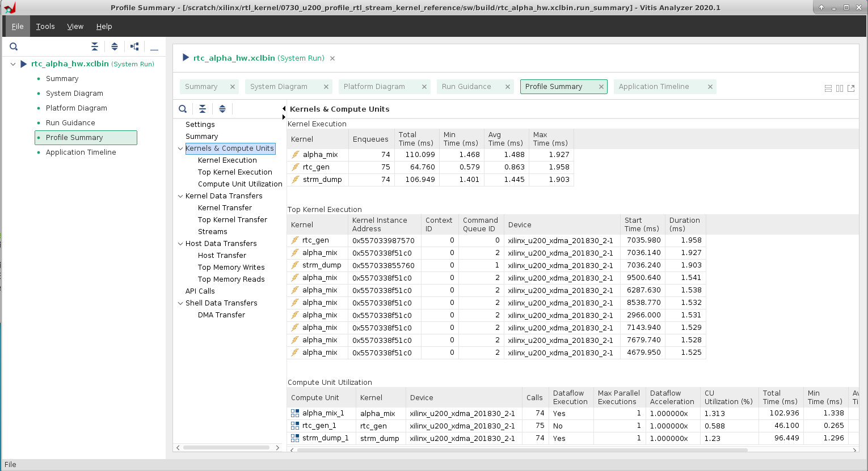Collapse the Kernel Data Transfers section
The height and width of the screenshot is (471, 868).
(180, 196)
